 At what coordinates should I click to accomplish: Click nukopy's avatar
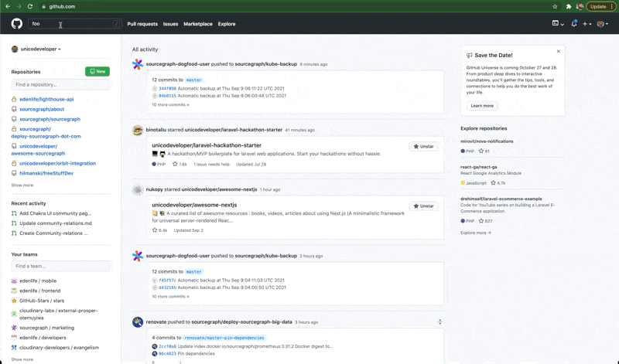point(138,189)
